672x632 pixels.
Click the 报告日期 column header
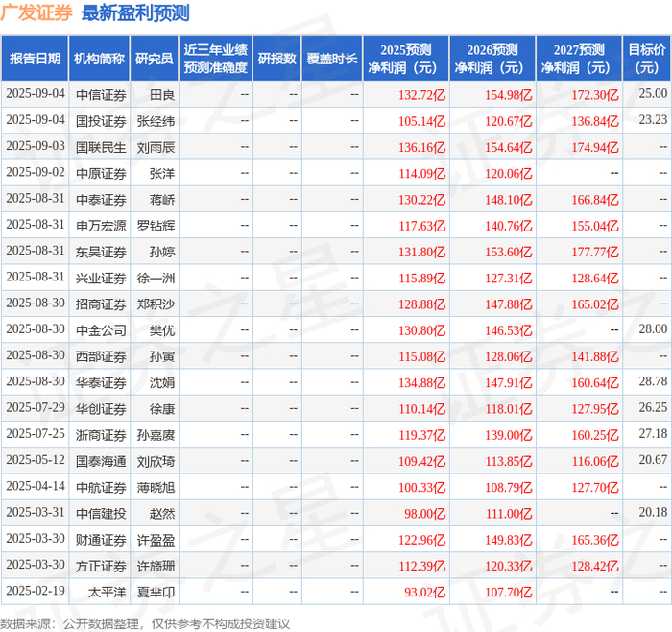[35, 59]
